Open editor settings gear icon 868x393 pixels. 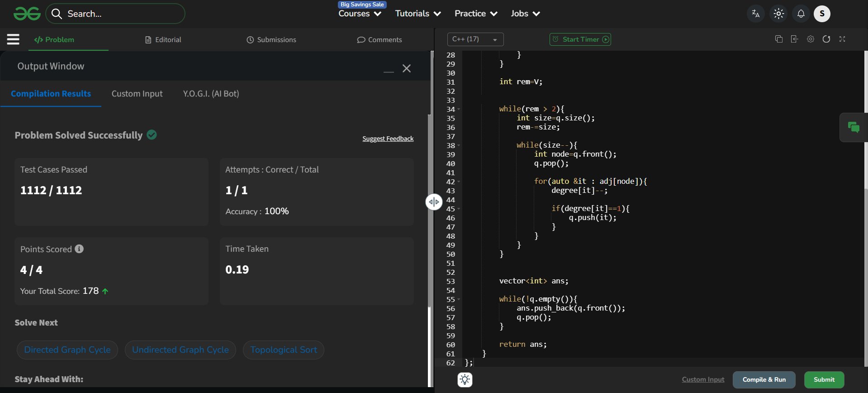[x=810, y=39]
